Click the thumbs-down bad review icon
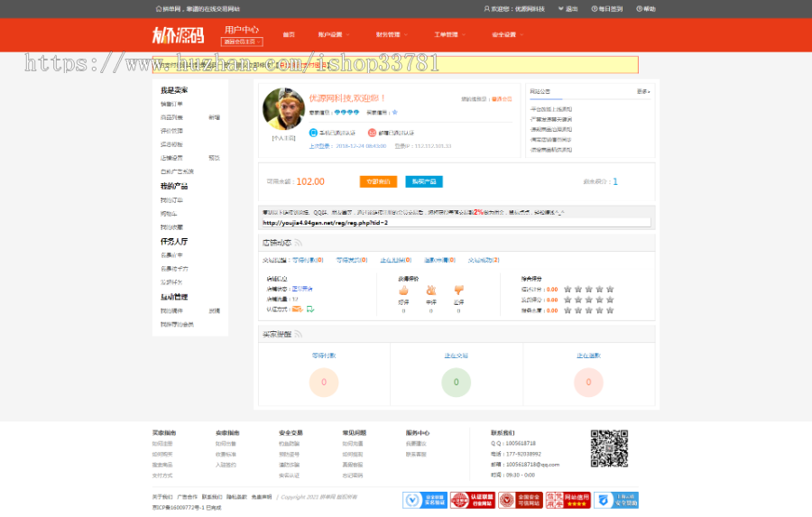Screen dimensions: 812x517 click(458, 291)
